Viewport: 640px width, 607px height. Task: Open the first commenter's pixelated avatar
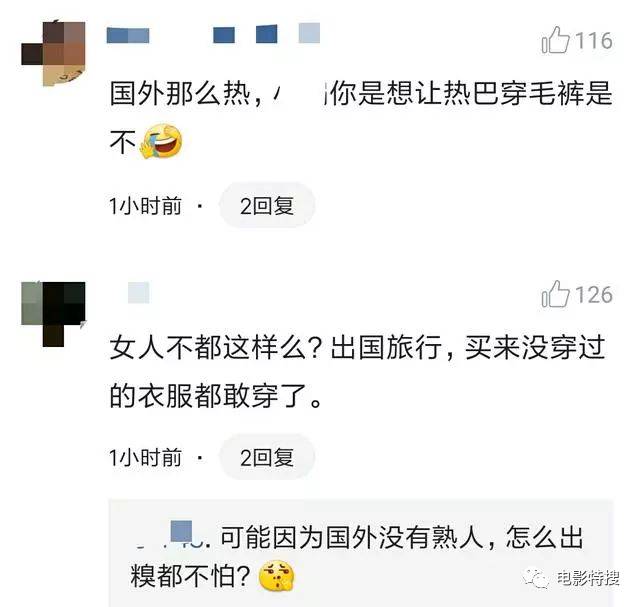click(x=53, y=53)
